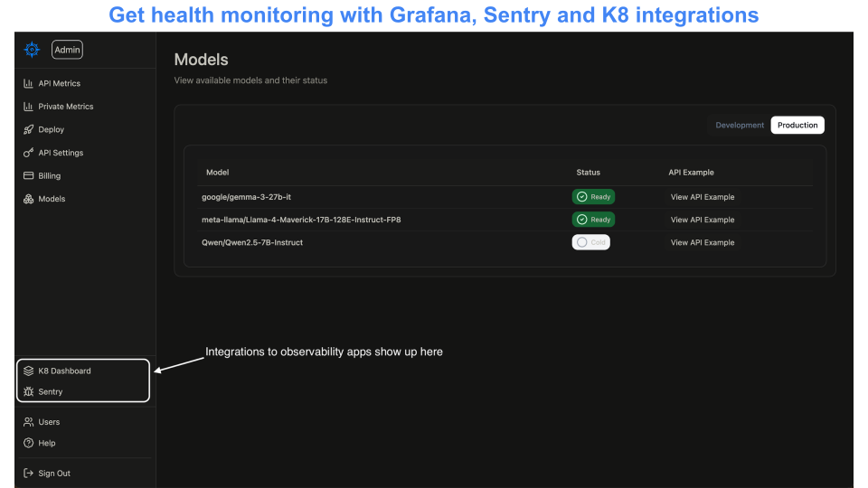Click 'View available models and their status' subtitle
Viewport: 868px width, 488px height.
coord(250,80)
